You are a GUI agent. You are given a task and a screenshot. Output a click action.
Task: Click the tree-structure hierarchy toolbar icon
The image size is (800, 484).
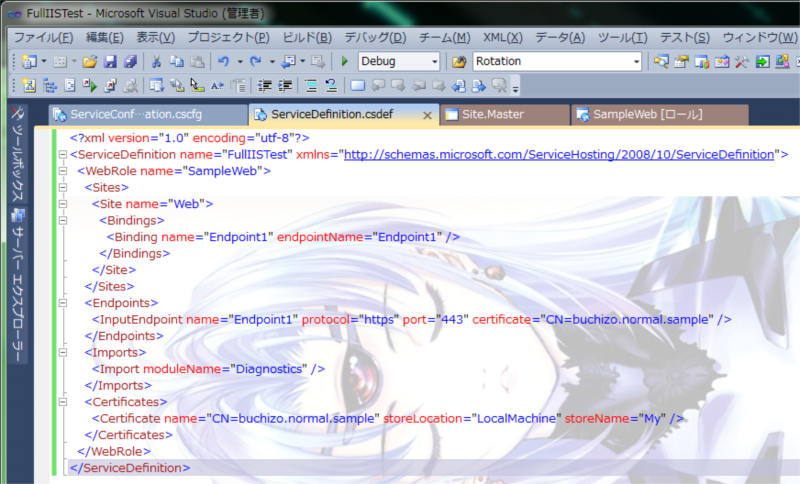click(x=49, y=86)
